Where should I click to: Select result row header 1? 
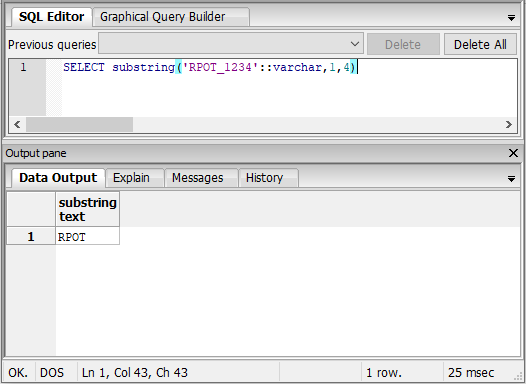pyautogui.click(x=31, y=237)
